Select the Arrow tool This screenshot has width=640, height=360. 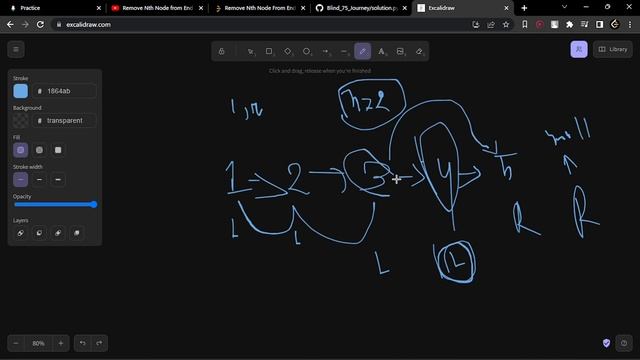[x=325, y=51]
